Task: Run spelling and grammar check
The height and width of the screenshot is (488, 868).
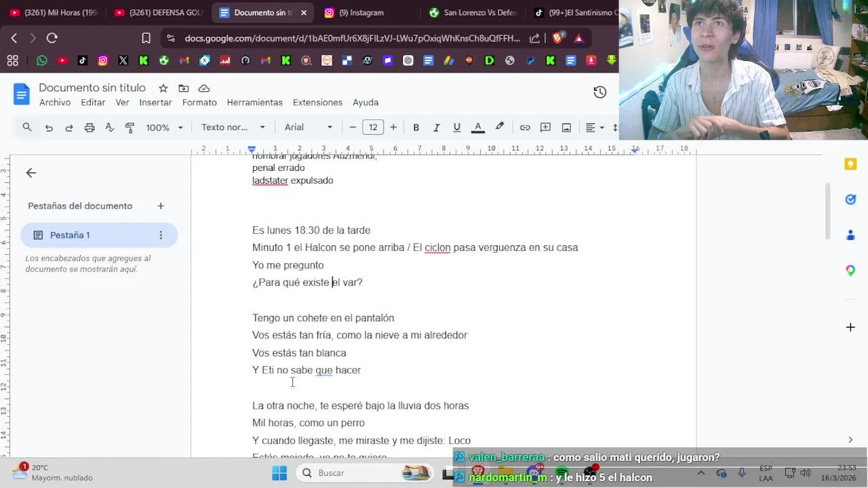Action: 110,127
